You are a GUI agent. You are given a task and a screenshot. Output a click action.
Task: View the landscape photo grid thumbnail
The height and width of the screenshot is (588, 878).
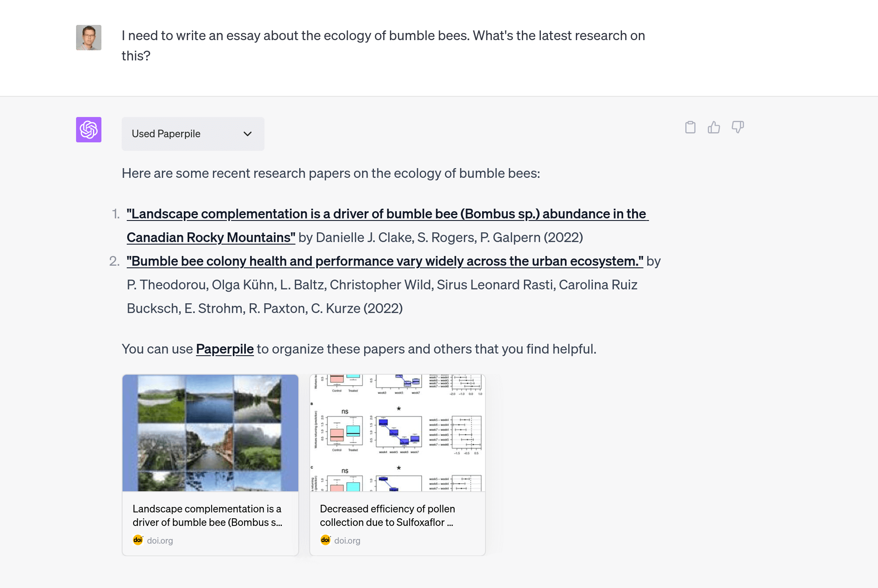210,433
